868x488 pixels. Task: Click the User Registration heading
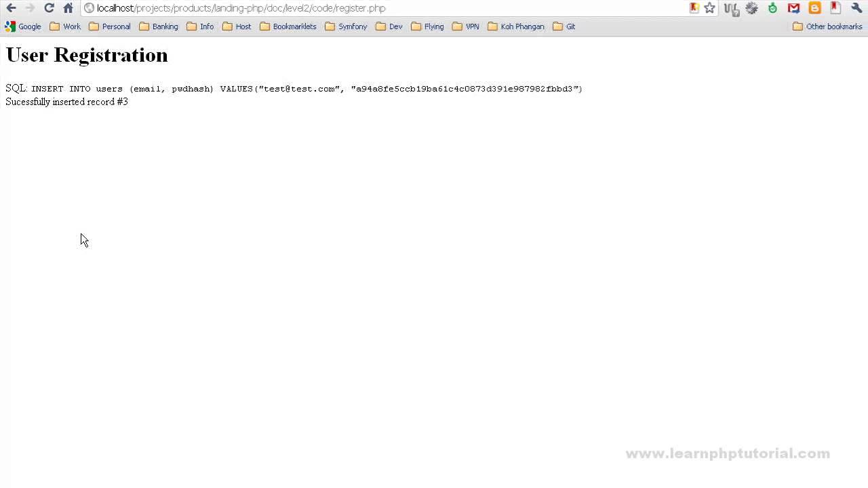click(87, 55)
